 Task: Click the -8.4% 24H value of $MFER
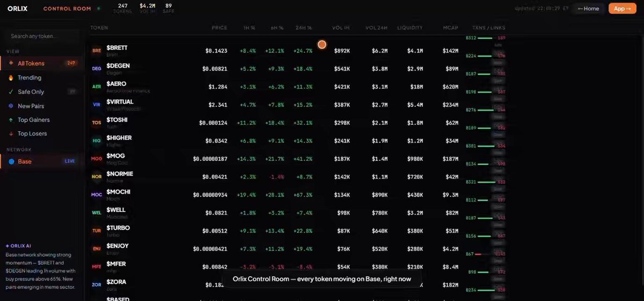[x=304, y=267]
